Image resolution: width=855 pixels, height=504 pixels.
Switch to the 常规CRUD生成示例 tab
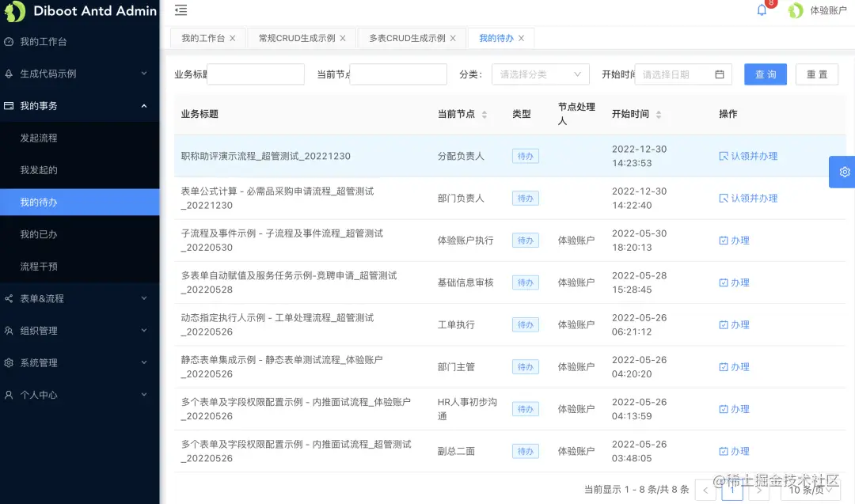(x=297, y=37)
